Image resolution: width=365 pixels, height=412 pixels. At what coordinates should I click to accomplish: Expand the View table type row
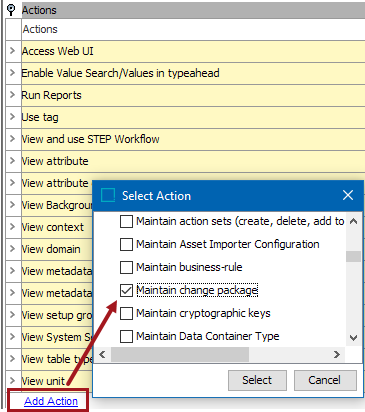click(12, 359)
